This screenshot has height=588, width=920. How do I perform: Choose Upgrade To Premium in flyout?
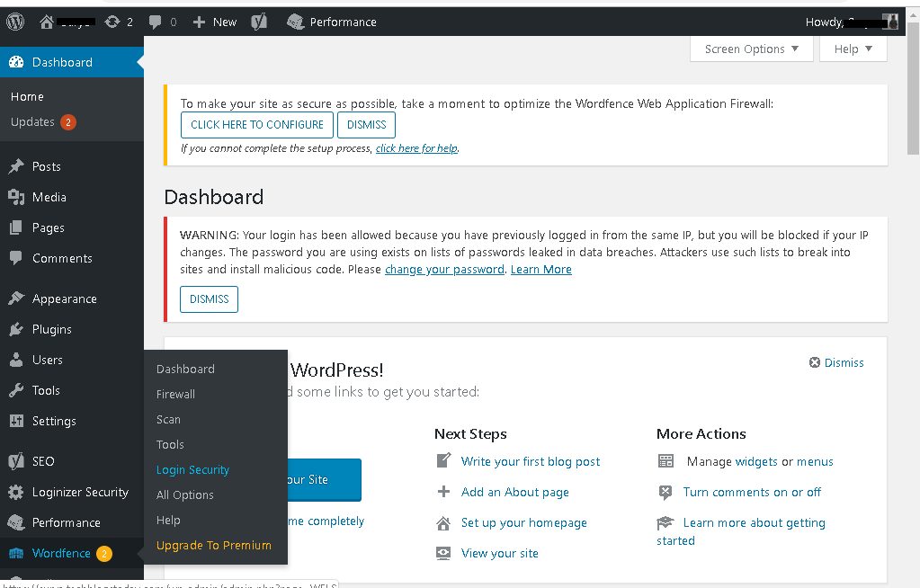coord(213,546)
